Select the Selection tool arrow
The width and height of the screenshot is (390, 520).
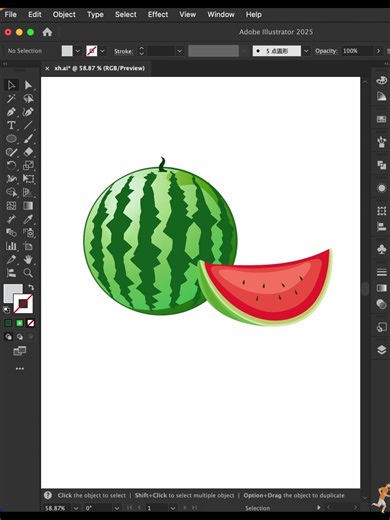click(11, 85)
